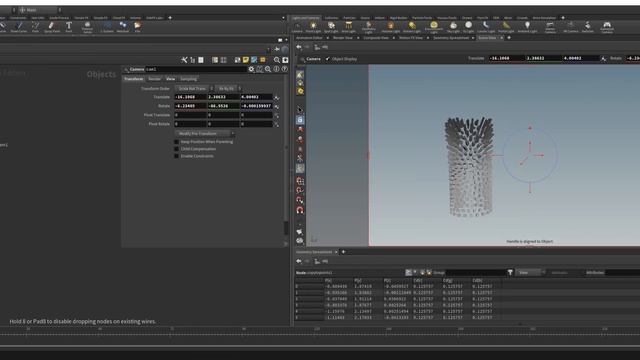The height and width of the screenshot is (360, 640).
Task: Open the parameter pane help icon
Action: tap(284, 69)
